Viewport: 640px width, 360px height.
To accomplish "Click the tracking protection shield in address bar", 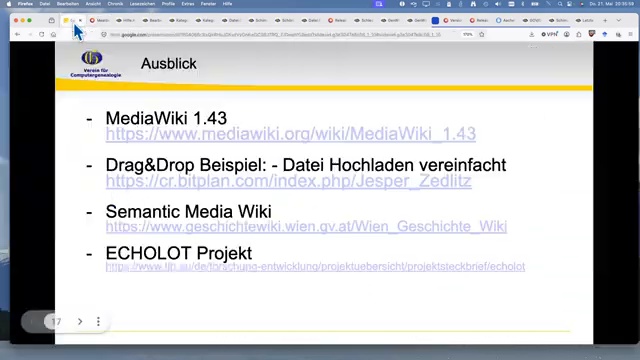I will [x=104, y=35].
